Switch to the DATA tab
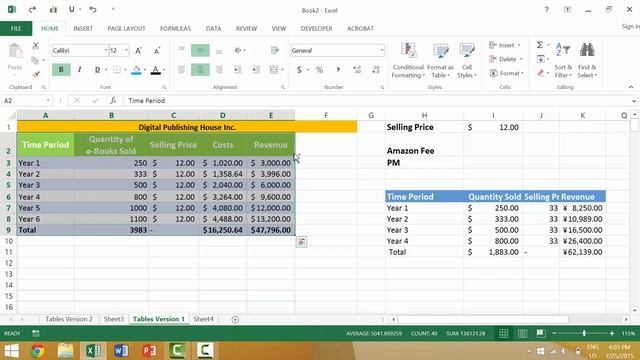 click(x=213, y=29)
